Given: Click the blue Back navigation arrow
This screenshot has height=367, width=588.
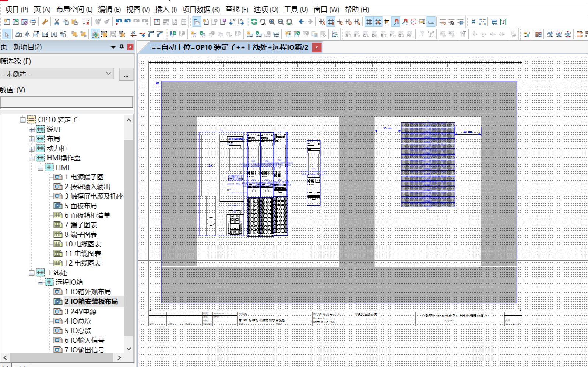Looking at the screenshot, I should (301, 22).
